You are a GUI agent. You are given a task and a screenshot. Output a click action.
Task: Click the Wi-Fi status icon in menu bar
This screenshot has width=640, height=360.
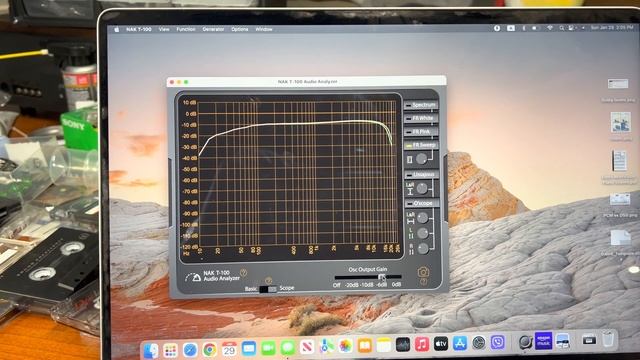pos(550,28)
